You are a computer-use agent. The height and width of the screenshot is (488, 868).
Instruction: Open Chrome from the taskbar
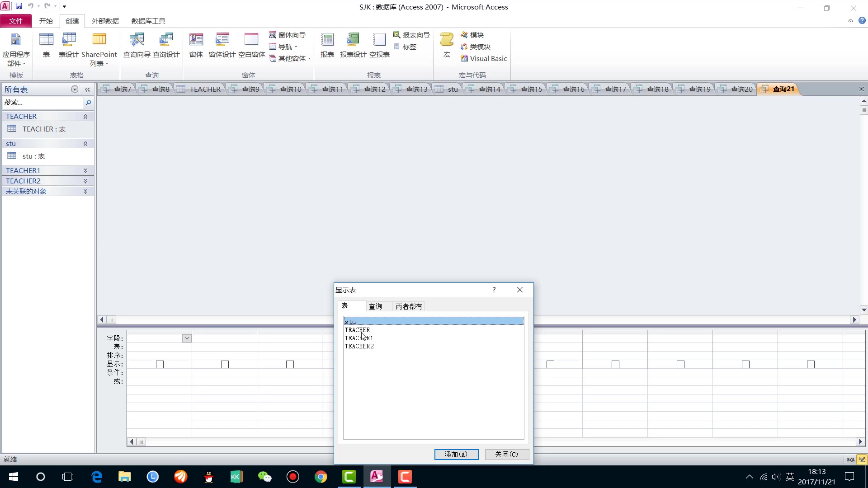pyautogui.click(x=321, y=477)
